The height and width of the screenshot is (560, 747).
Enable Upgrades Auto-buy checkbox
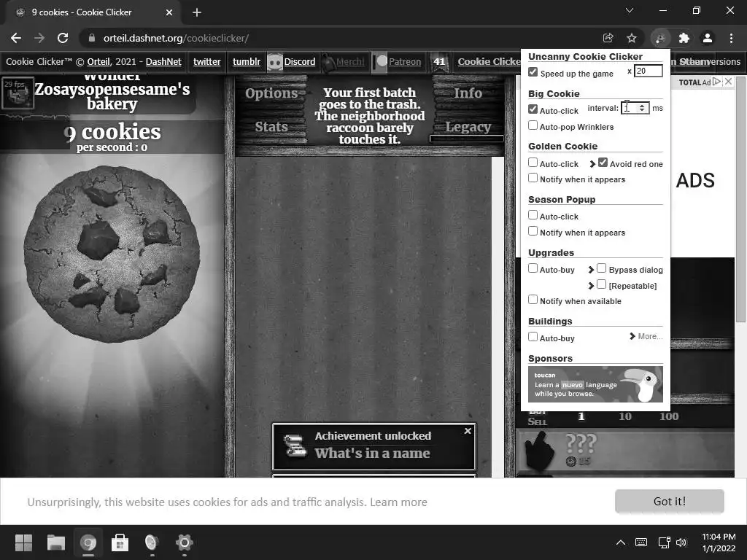pyautogui.click(x=533, y=268)
